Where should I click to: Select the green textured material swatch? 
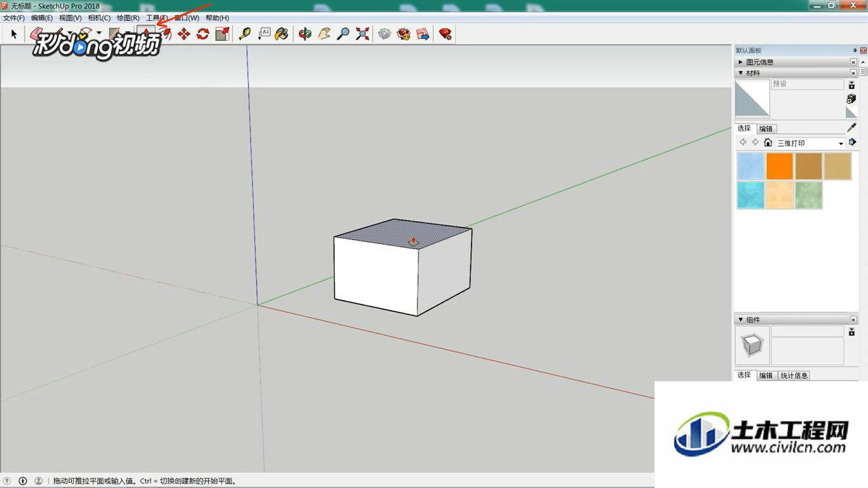click(x=809, y=195)
